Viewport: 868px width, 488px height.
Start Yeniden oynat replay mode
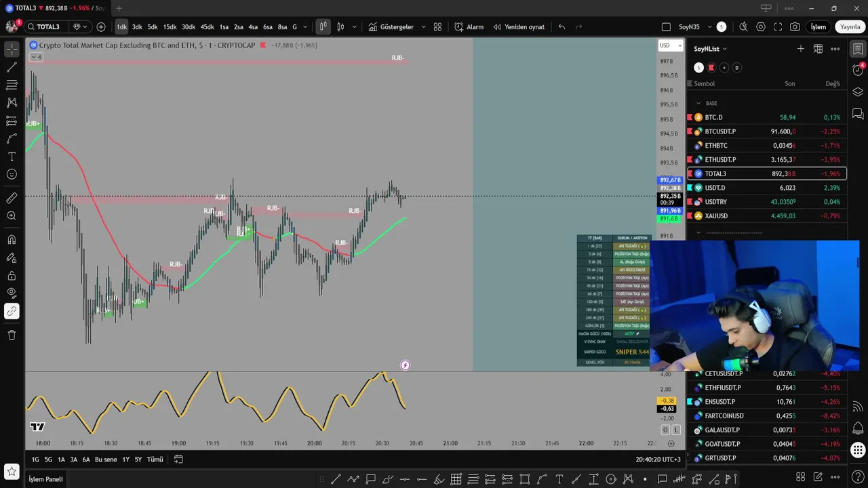[x=519, y=27]
